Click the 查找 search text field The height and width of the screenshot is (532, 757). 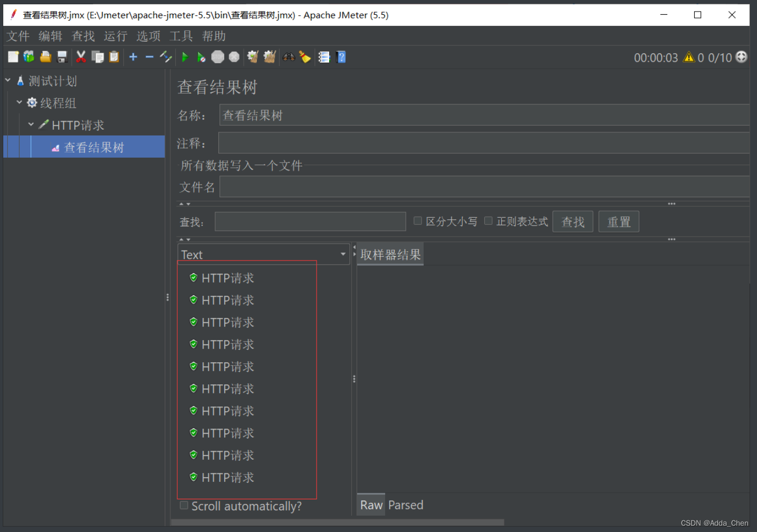[x=310, y=221]
